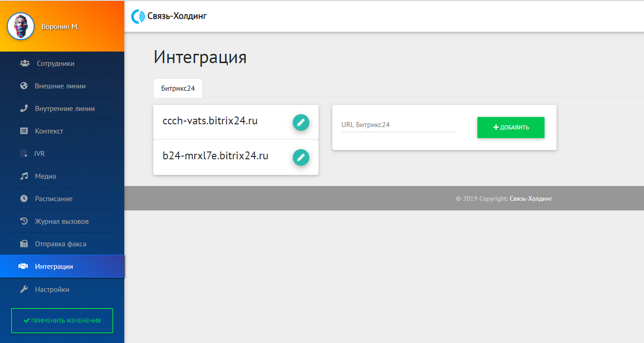This screenshot has width=644, height=343.
Task: Click the Расписание clock icon
Action: 24,199
